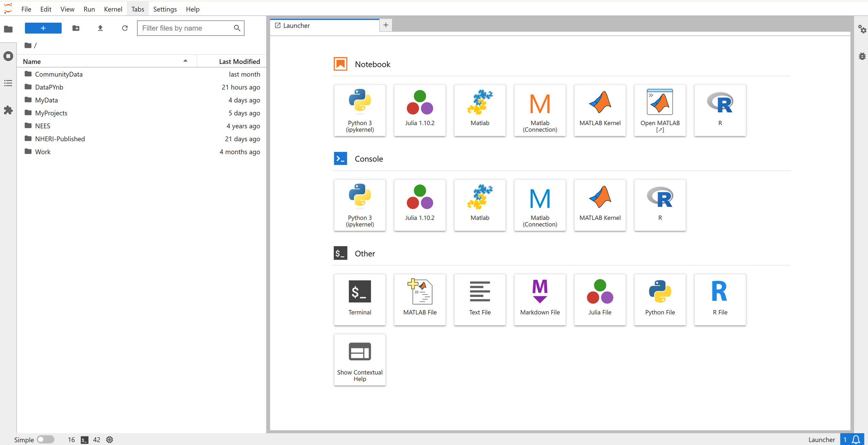This screenshot has width=868, height=445.
Task: Launch a Terminal from the Other section
Action: click(360, 299)
